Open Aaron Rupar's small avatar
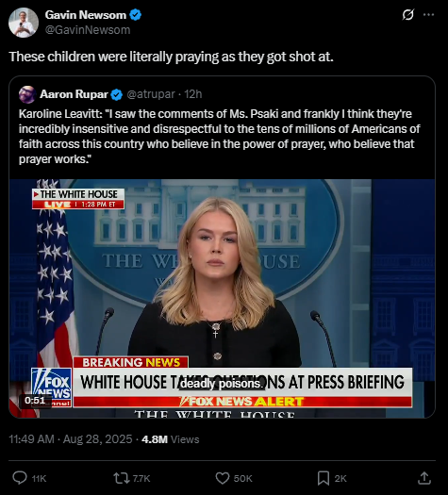 pos(27,94)
